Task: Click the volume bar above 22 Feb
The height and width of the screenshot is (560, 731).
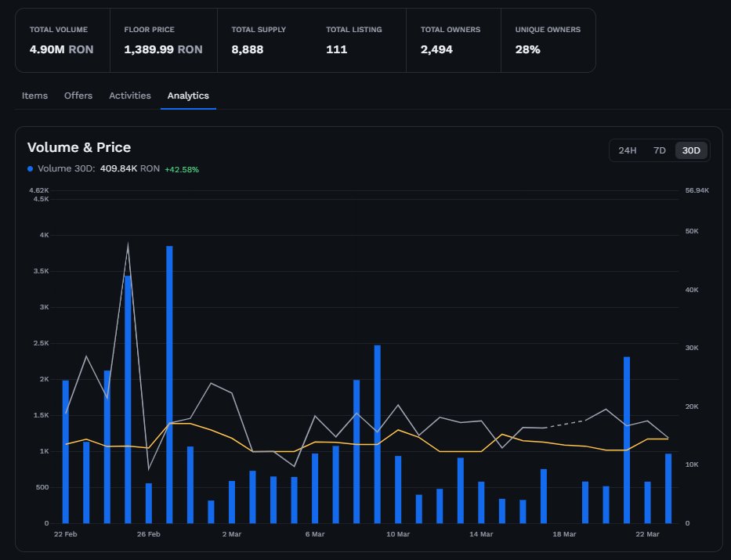Action: [66, 452]
